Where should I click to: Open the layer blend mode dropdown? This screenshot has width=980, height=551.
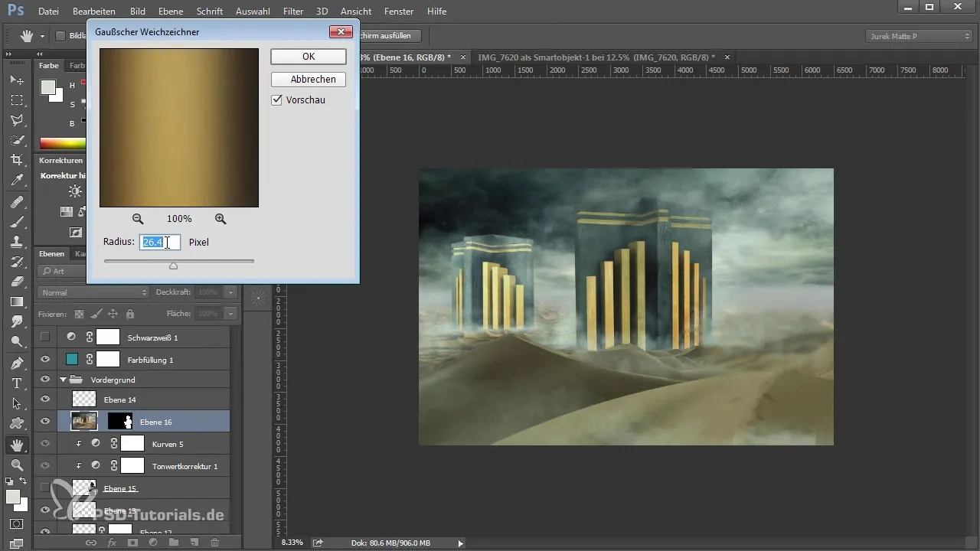coord(94,292)
